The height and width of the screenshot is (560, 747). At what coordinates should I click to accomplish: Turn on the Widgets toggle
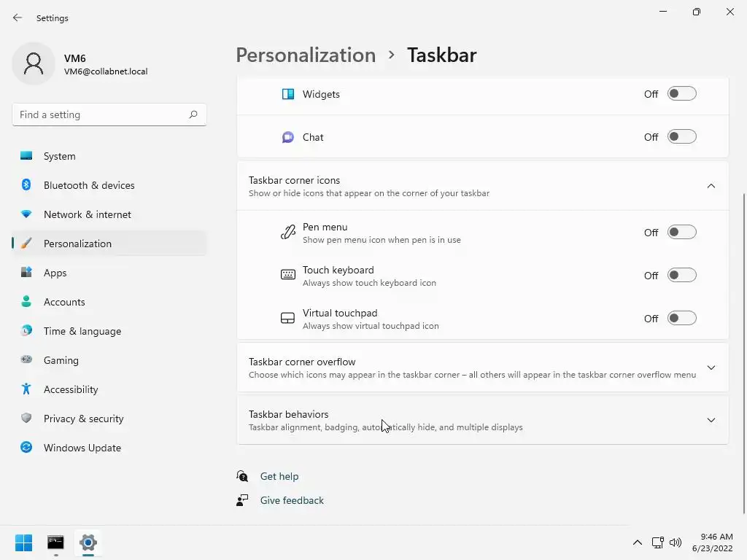682,94
